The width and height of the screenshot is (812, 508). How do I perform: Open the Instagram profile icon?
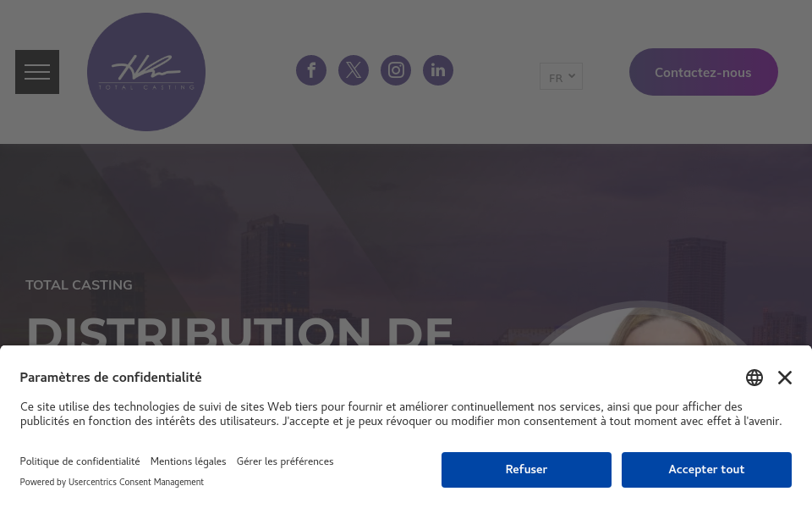(396, 70)
